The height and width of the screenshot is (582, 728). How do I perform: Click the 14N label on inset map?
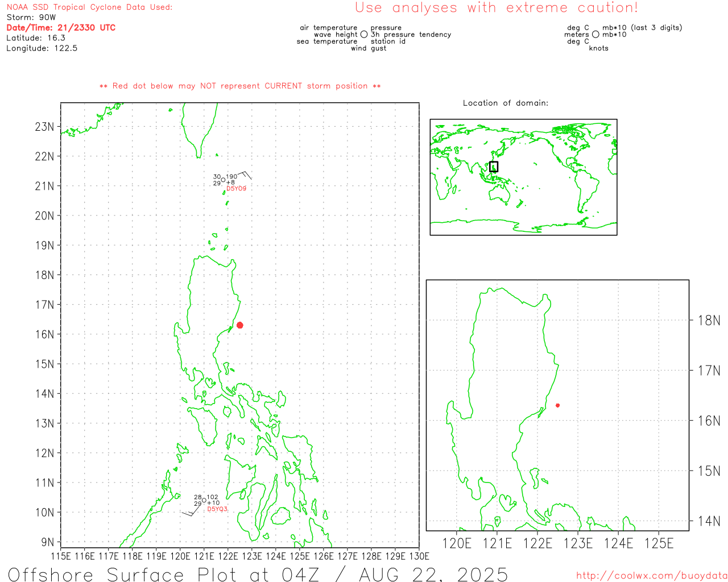[709, 521]
